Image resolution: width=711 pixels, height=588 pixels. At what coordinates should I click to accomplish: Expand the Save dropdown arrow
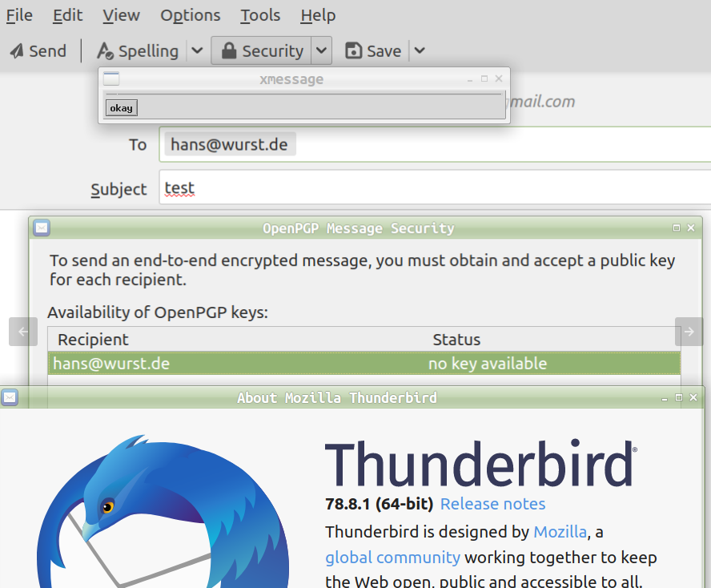420,50
